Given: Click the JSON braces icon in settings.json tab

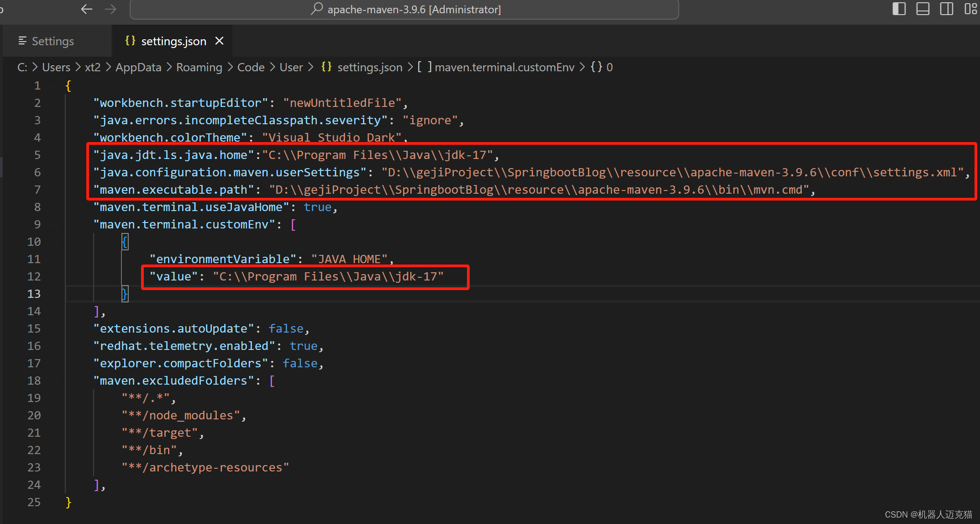Looking at the screenshot, I should (130, 41).
